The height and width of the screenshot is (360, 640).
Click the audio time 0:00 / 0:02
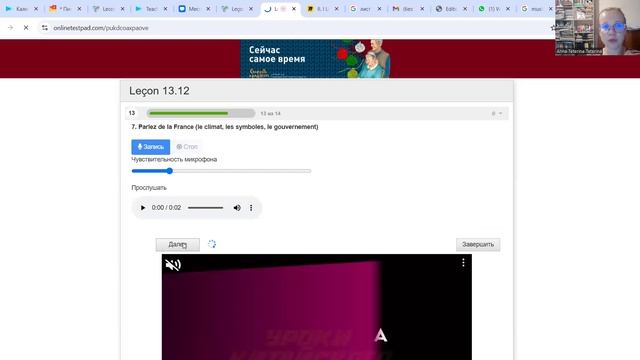pyautogui.click(x=166, y=208)
